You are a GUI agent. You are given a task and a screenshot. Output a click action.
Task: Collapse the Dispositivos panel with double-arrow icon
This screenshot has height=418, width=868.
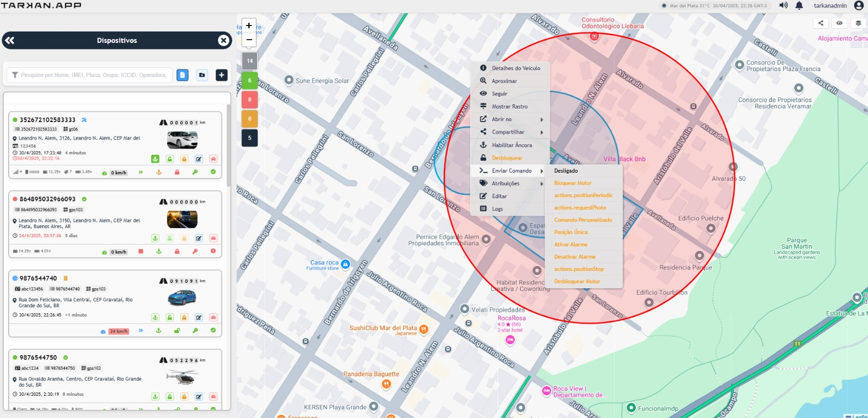pos(10,40)
